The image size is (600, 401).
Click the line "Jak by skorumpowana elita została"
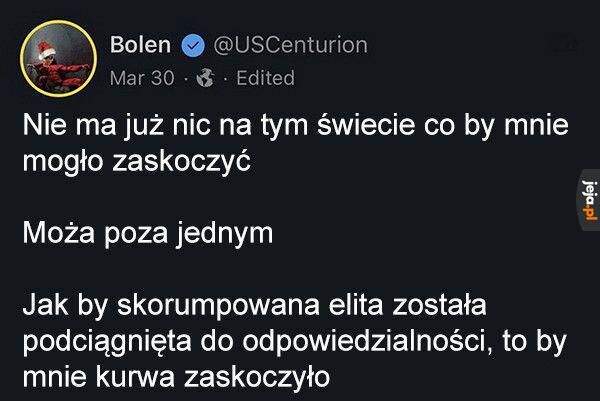(254, 306)
